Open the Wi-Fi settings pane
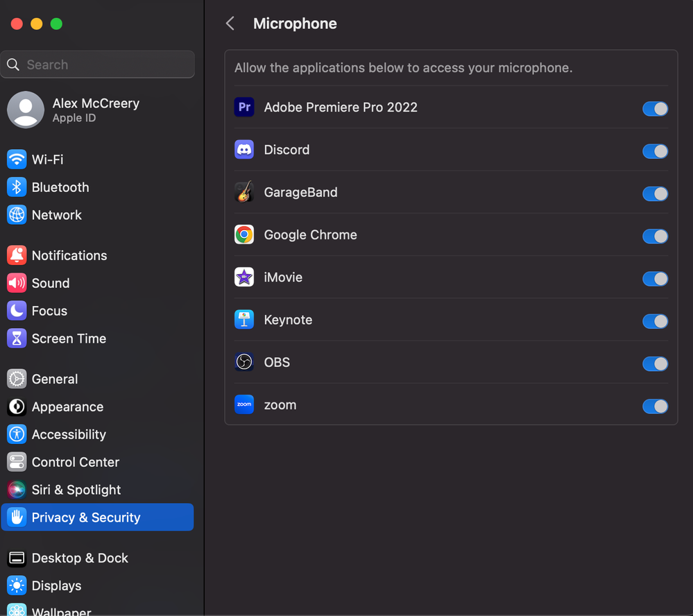Image resolution: width=693 pixels, height=616 pixels. (47, 160)
